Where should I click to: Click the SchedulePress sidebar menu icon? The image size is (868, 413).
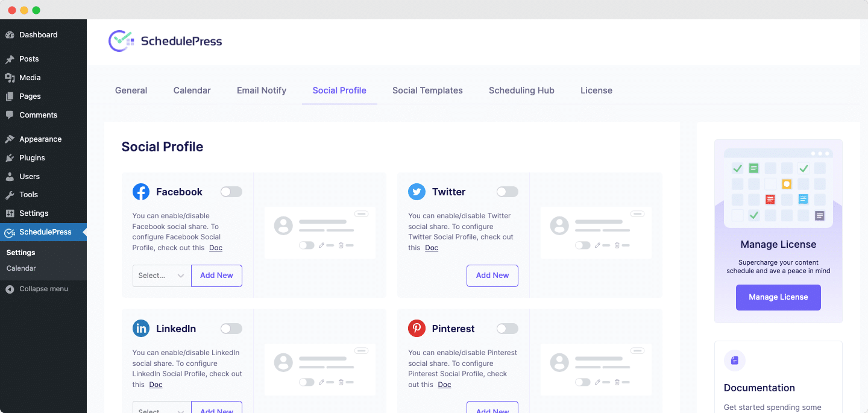tap(10, 232)
